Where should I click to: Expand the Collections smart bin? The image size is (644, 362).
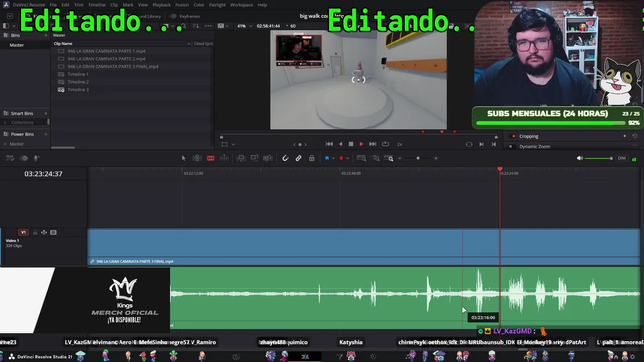pos(5,123)
